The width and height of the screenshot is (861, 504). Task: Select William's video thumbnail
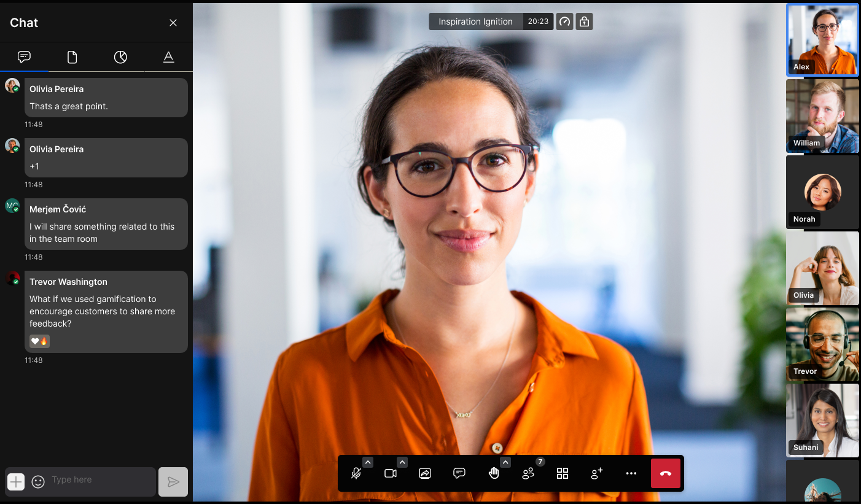click(x=823, y=116)
